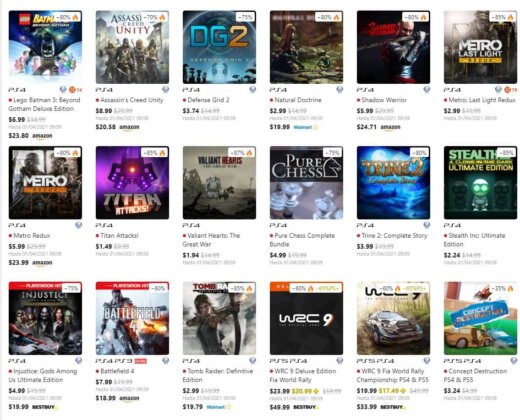Screen dimensions: 520x420
Task: Select Titan Attacks! cover thumbnail
Action: tap(132, 183)
